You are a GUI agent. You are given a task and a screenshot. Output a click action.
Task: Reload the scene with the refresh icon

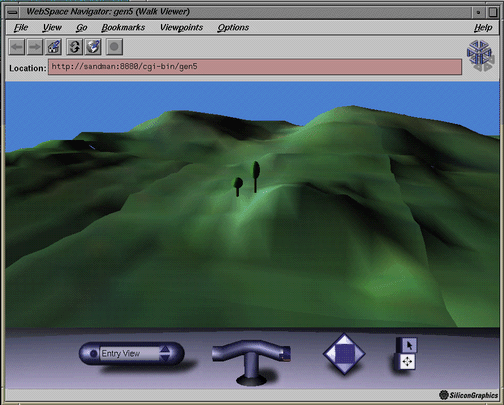coord(74,47)
